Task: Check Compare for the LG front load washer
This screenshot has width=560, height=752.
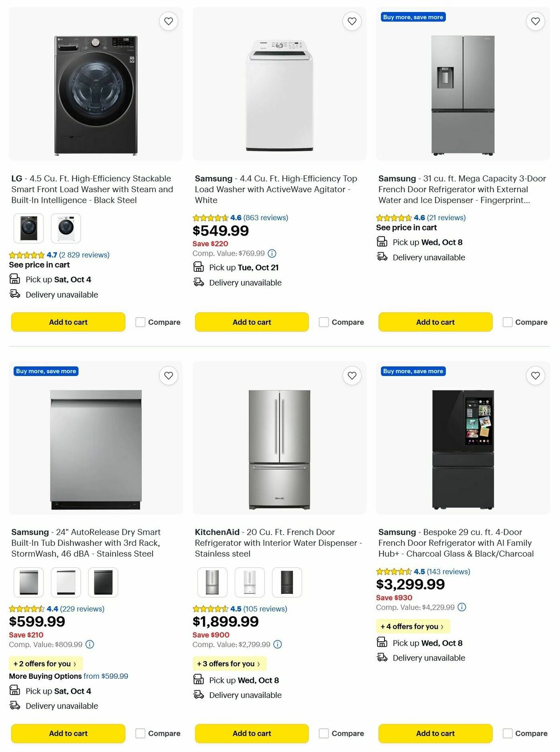Action: point(140,322)
